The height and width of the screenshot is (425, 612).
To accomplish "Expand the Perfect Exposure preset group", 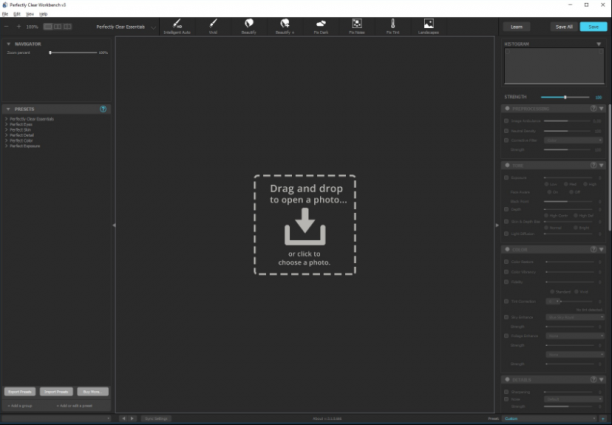I will click(x=7, y=146).
